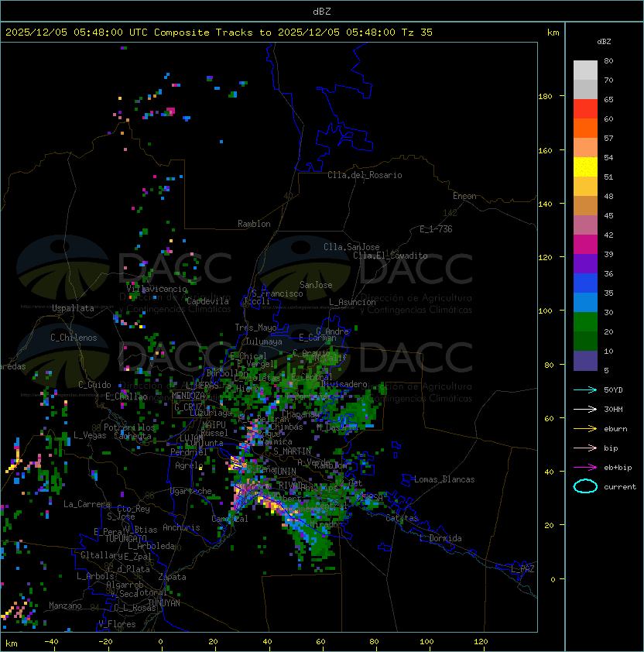This screenshot has width=644, height=652.
Task: Pick the green 30–20 dBZ color swatch
Action: click(585, 322)
